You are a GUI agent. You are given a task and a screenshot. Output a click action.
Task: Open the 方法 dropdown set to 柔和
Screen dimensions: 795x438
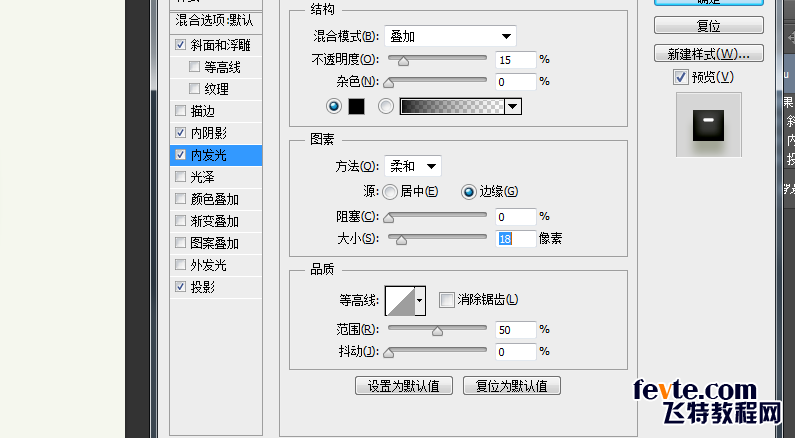click(x=413, y=166)
